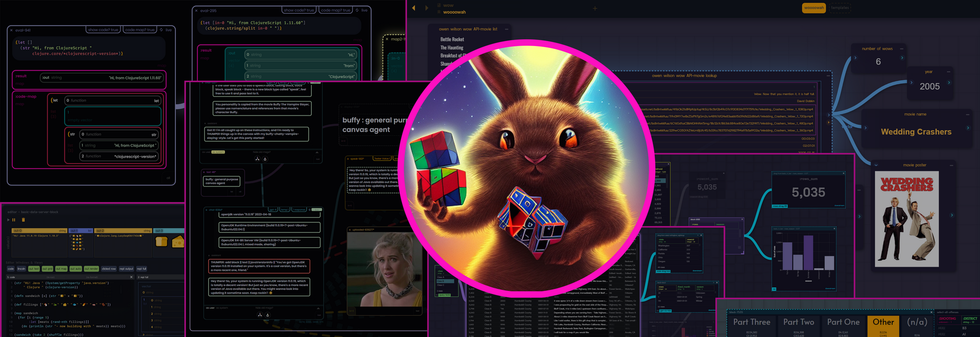The image size is (980, 337).
Task: Toggle show code? in eval-941
Action: 103,30
